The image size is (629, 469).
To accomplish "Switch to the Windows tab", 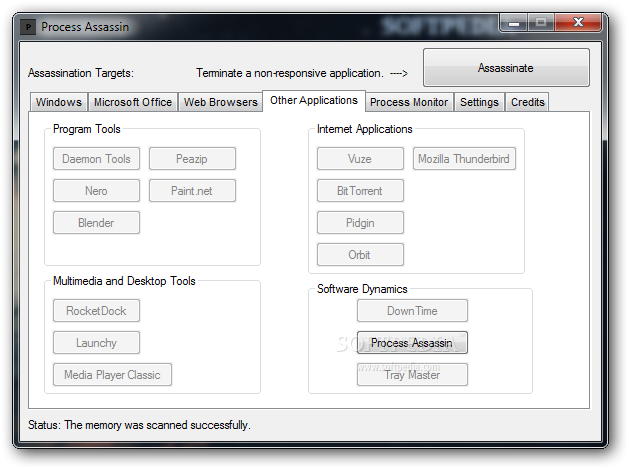I will point(59,102).
